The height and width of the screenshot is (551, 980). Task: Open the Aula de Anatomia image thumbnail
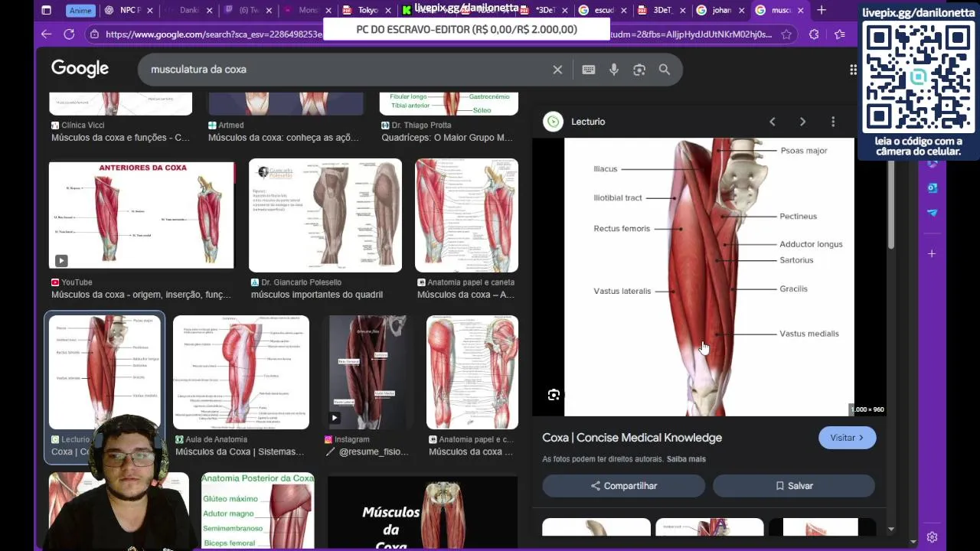(x=241, y=372)
